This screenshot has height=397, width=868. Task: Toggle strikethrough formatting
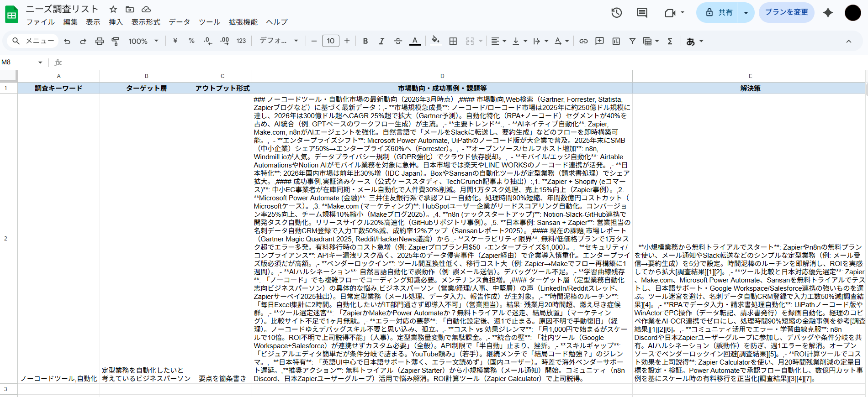coord(398,41)
